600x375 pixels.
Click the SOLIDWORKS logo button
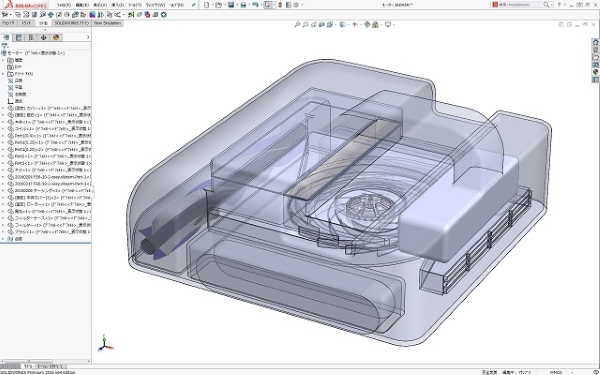tap(25, 5)
